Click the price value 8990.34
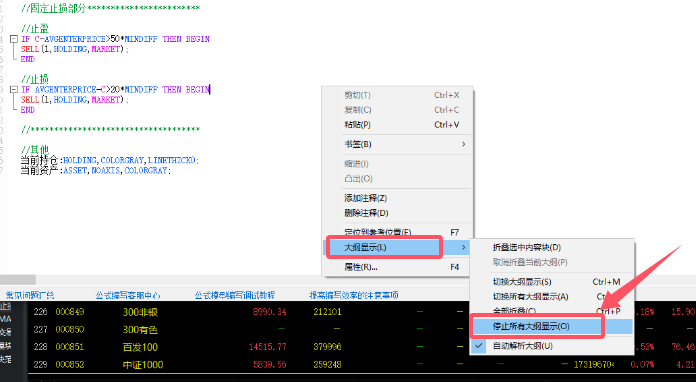The width and height of the screenshot is (696, 382). [269, 312]
